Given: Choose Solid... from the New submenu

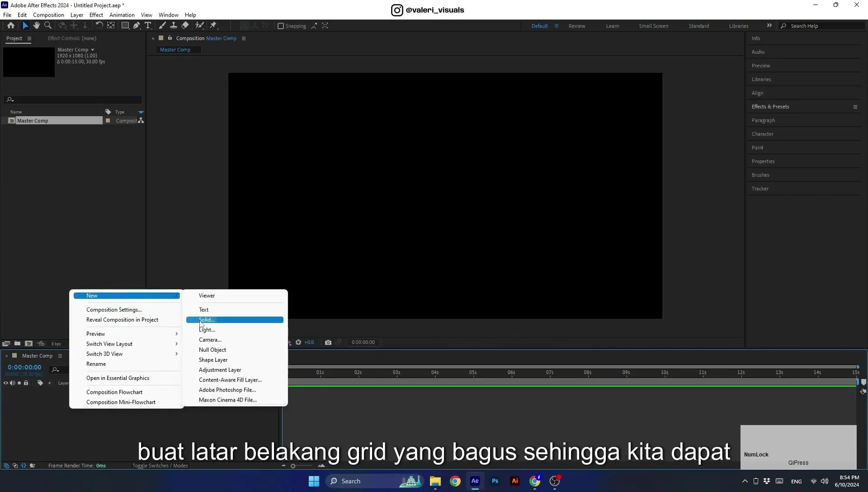Looking at the screenshot, I should tap(235, 320).
